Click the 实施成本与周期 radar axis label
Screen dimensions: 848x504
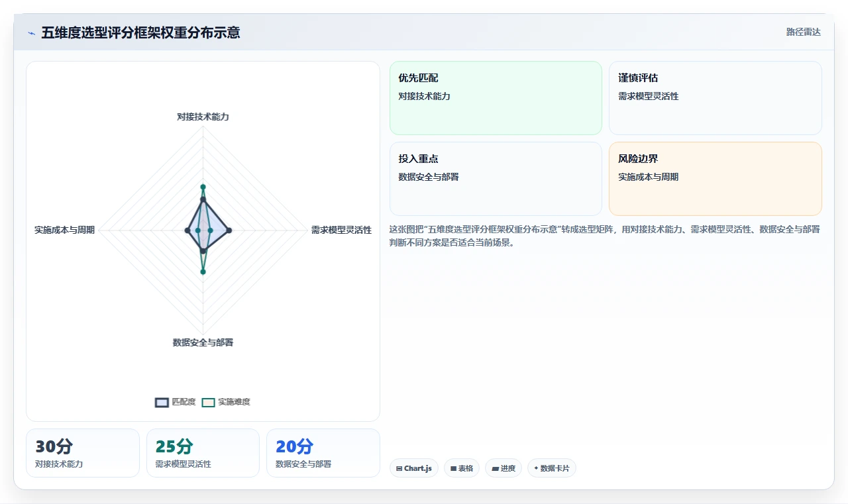(x=64, y=230)
